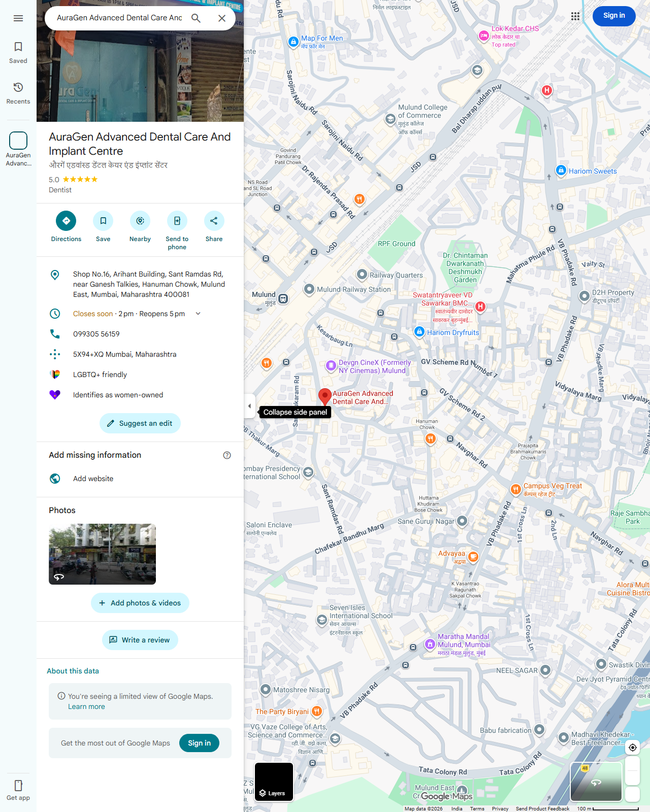Click the blue Sign in button top right
The image size is (650, 812).
(x=614, y=16)
